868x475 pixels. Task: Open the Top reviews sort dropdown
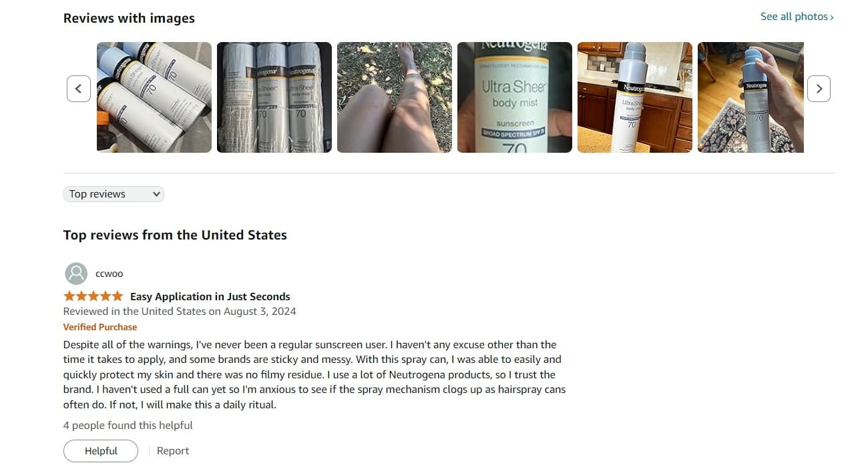(114, 194)
